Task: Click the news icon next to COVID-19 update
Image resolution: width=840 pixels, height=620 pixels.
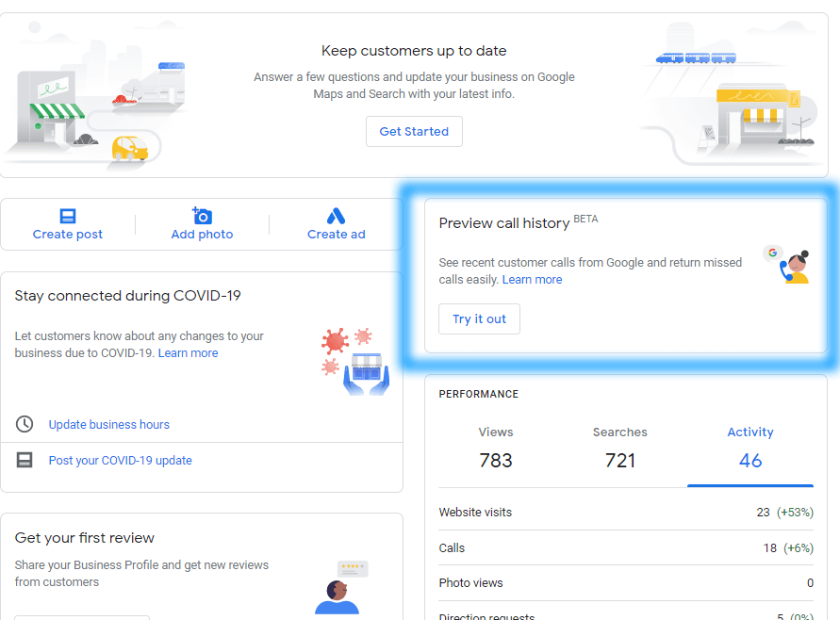Action: pyautogui.click(x=24, y=459)
